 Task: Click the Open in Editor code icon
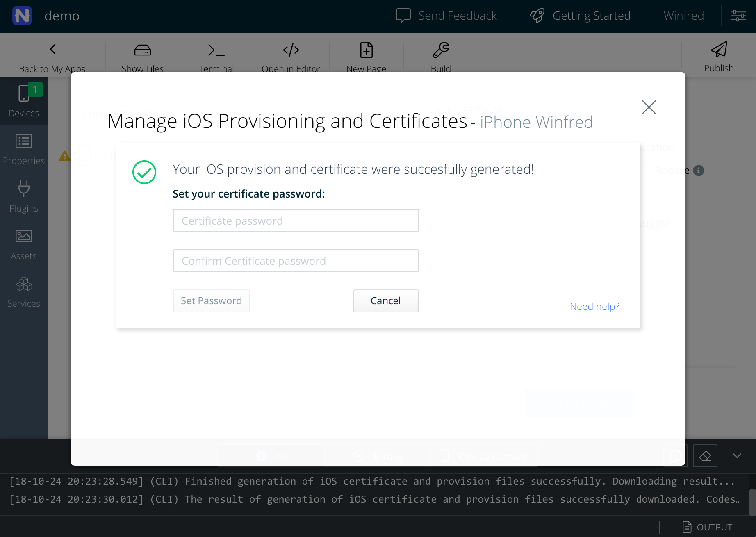291,50
